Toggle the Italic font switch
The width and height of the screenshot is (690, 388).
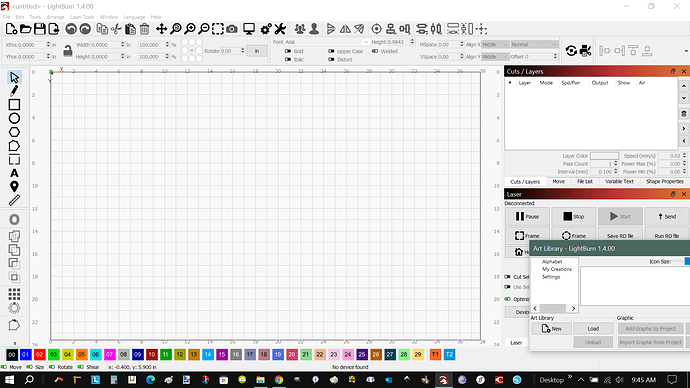point(288,59)
